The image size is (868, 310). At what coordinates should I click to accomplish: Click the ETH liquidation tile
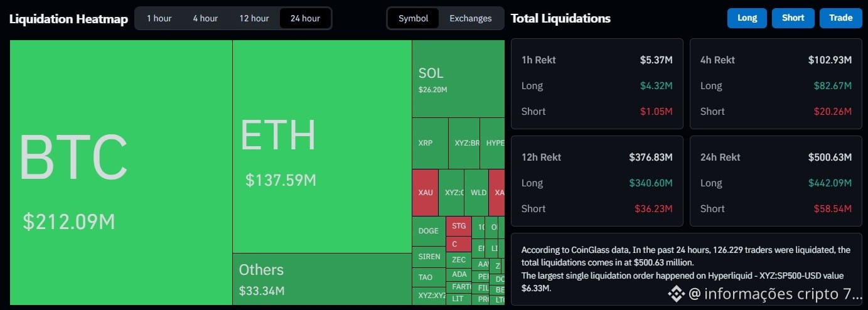(x=321, y=146)
